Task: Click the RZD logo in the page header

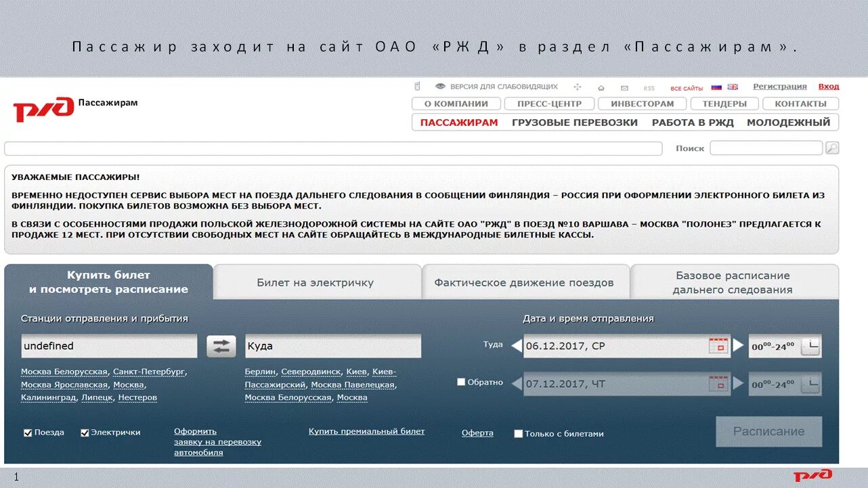Action: click(43, 108)
